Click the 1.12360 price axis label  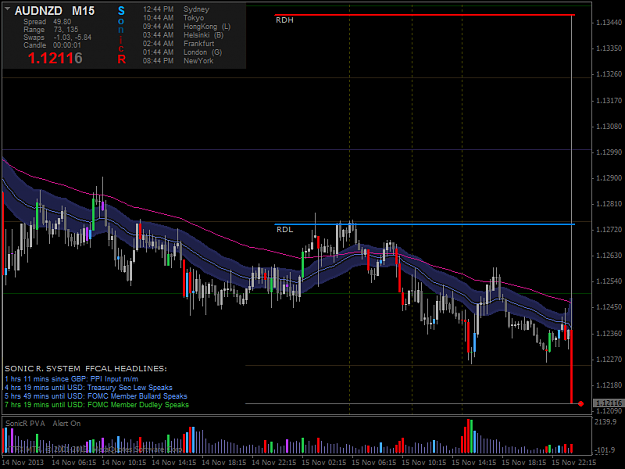609,334
